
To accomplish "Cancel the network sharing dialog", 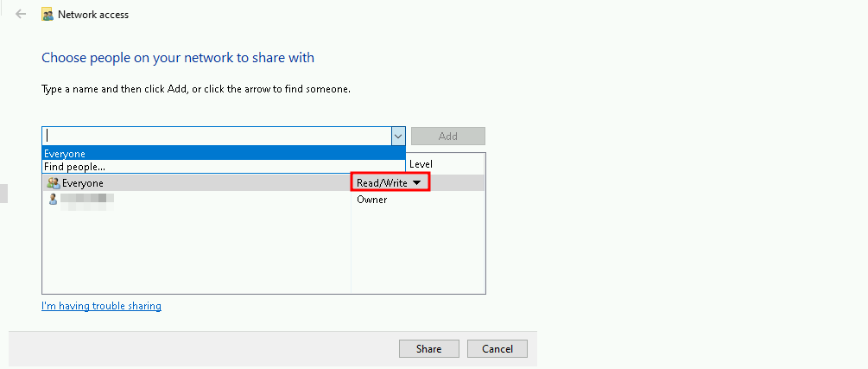I will click(497, 348).
